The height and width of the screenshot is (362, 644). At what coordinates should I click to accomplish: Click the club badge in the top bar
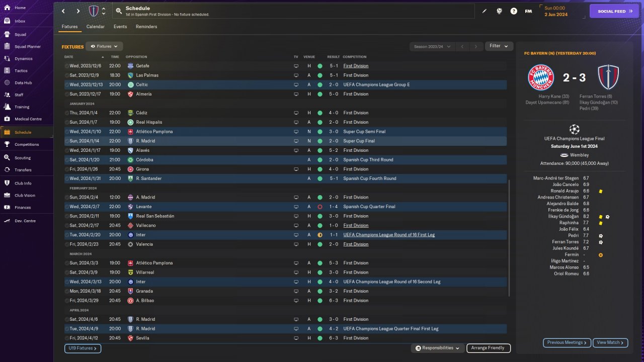[x=94, y=11]
